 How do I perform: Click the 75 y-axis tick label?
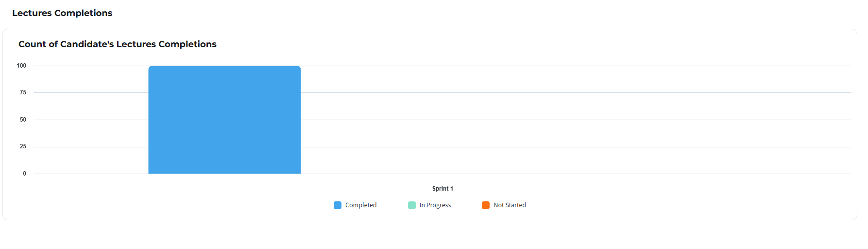point(23,92)
